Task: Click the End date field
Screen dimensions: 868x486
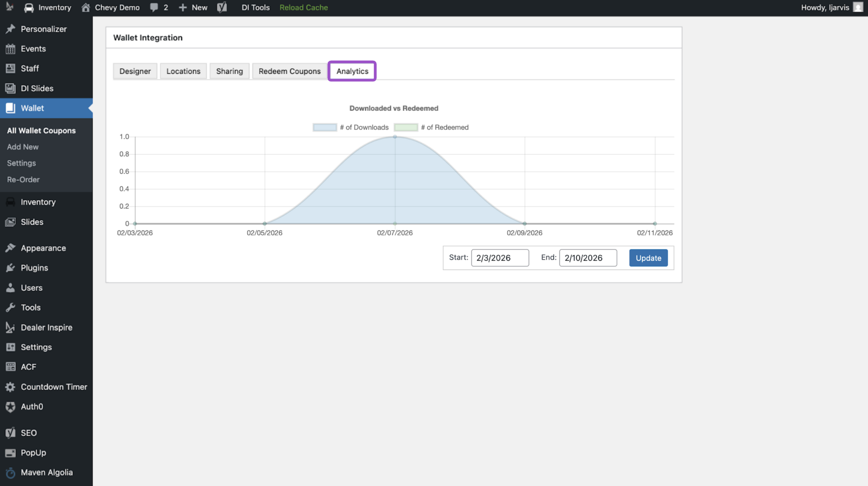Action: (588, 258)
